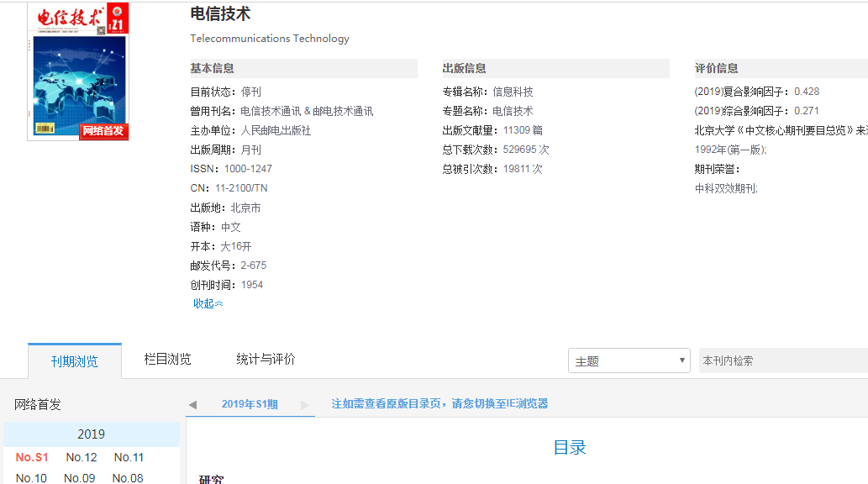Image resolution: width=868 pixels, height=484 pixels.
Task: Collapse journal details with 收起 link
Action: [x=208, y=303]
